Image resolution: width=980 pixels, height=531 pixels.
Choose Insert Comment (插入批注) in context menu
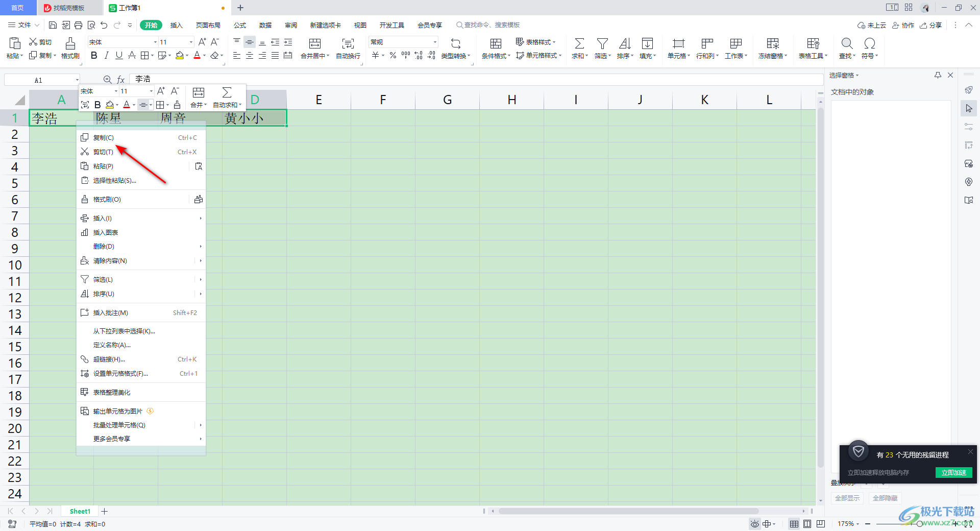tap(141, 312)
